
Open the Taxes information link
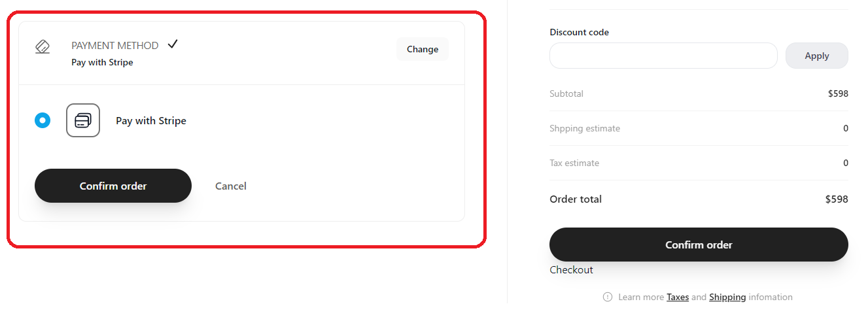(x=678, y=297)
